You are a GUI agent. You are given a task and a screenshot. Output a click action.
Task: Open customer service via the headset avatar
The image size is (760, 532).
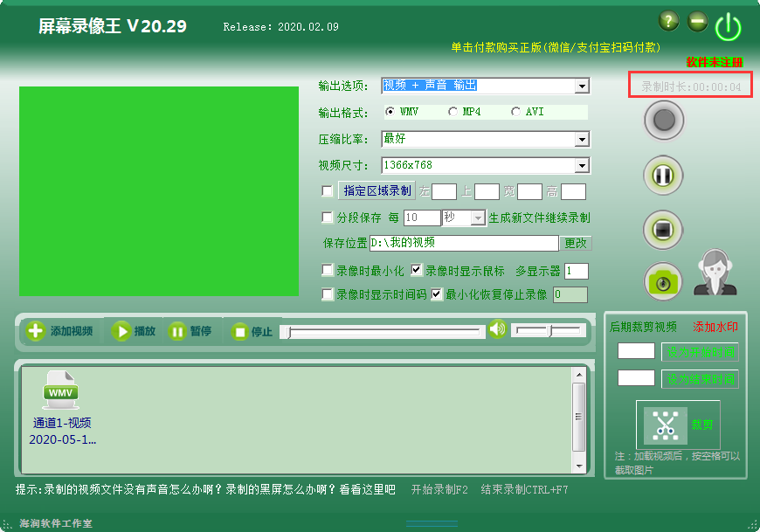(x=715, y=273)
